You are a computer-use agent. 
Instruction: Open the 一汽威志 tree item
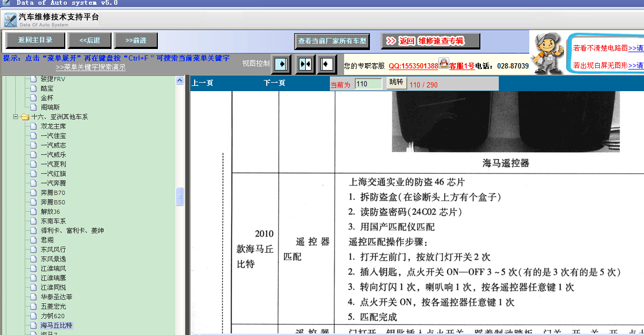click(x=53, y=145)
